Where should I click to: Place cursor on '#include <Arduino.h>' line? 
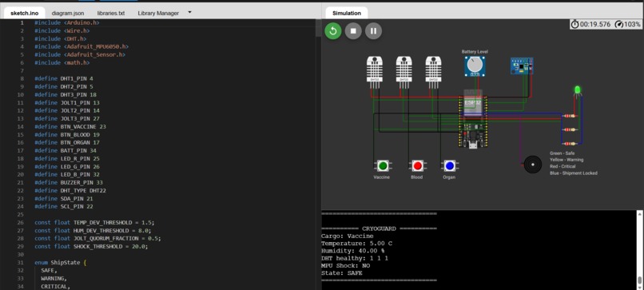pyautogui.click(x=66, y=22)
